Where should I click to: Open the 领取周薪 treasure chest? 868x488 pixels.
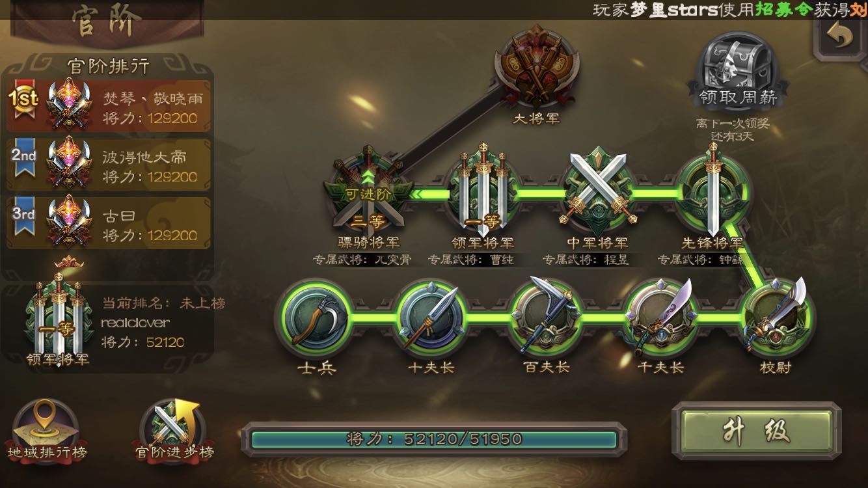point(738,70)
